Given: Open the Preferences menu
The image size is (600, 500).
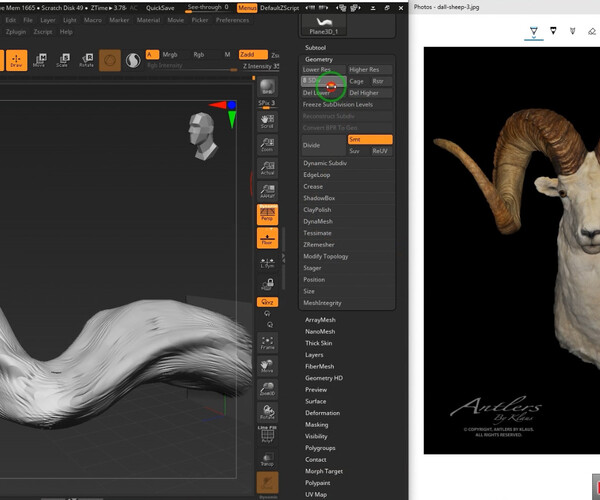Looking at the screenshot, I should [x=232, y=20].
